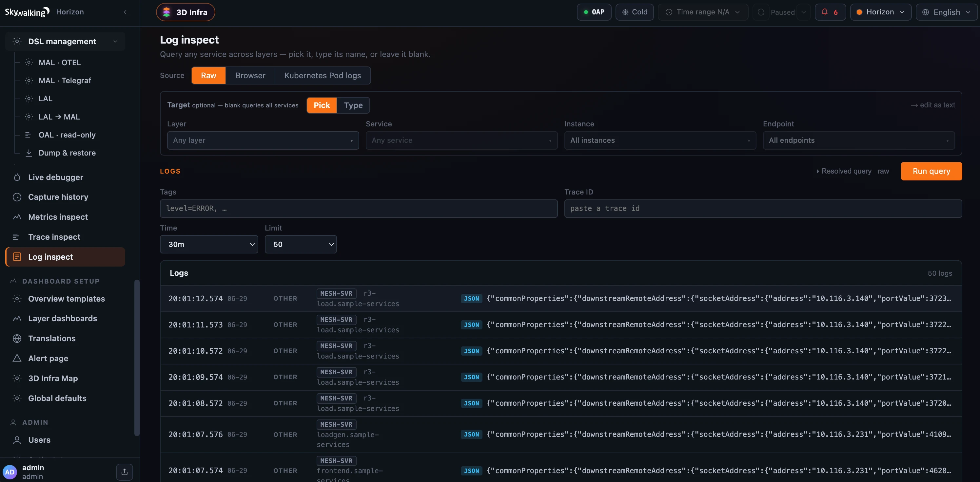This screenshot has height=482, width=980.
Task: Expand the Resolved query disclosure
Action: pos(844,171)
